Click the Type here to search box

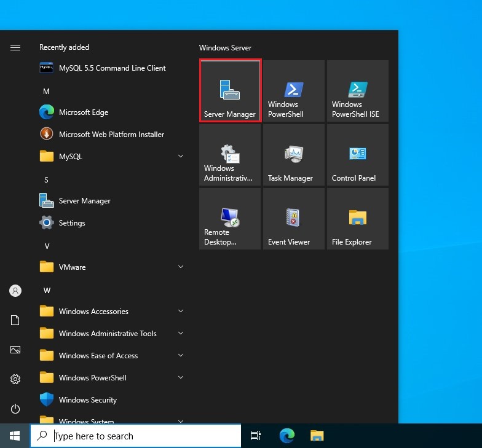[135, 436]
